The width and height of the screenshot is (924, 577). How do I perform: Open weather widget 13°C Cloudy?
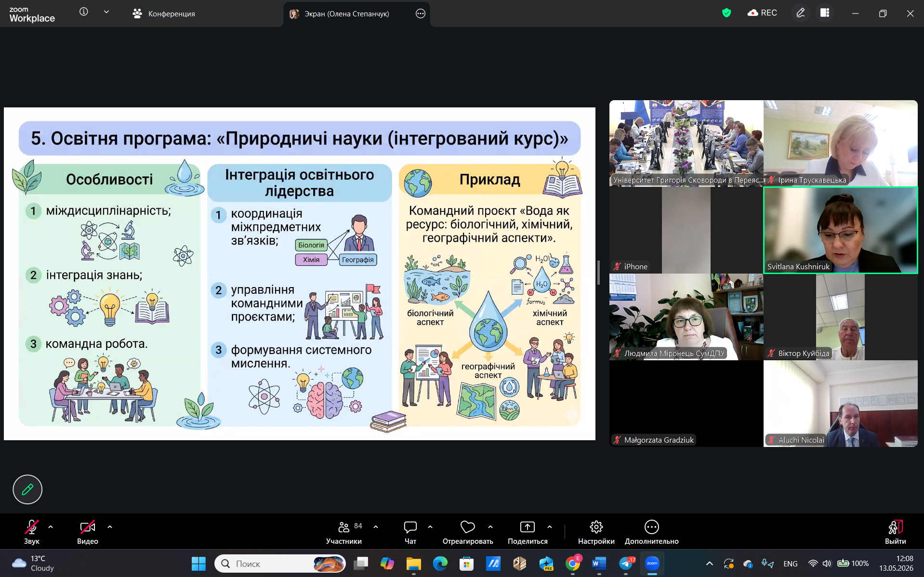pyautogui.click(x=33, y=564)
